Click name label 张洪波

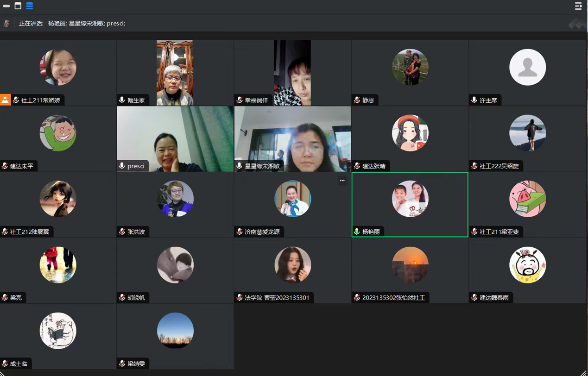point(136,232)
